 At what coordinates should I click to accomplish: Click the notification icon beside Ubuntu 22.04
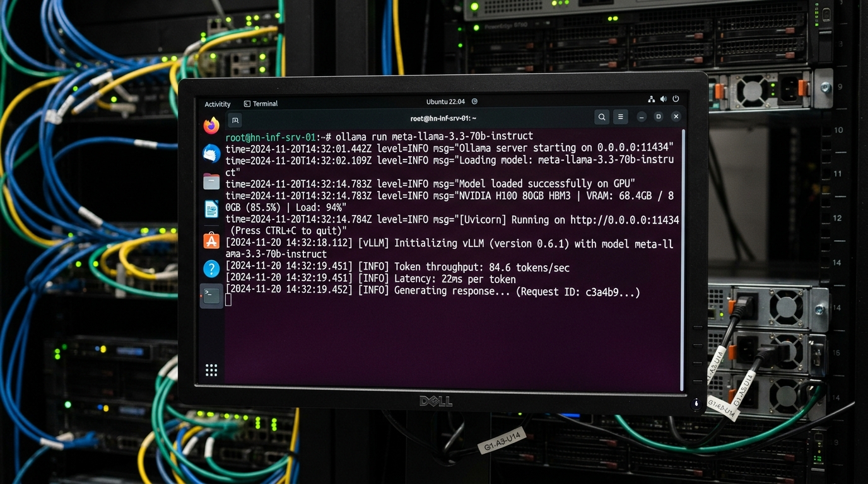tap(475, 101)
